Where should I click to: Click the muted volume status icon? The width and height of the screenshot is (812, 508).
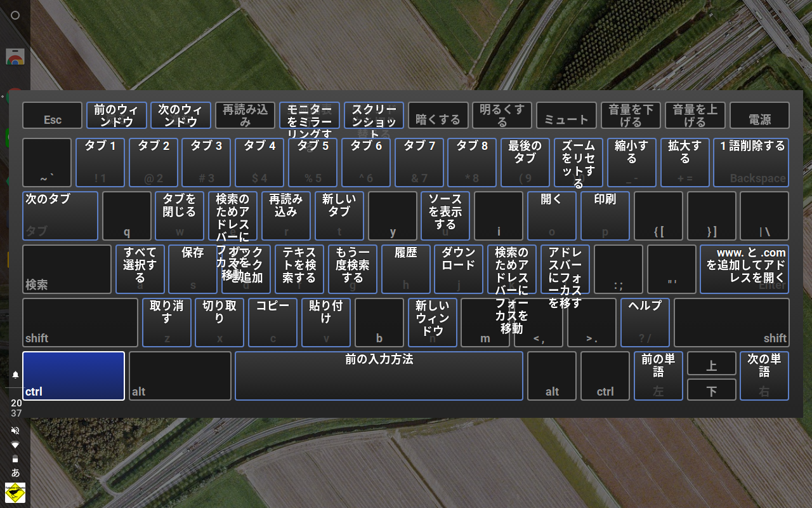(x=15, y=431)
